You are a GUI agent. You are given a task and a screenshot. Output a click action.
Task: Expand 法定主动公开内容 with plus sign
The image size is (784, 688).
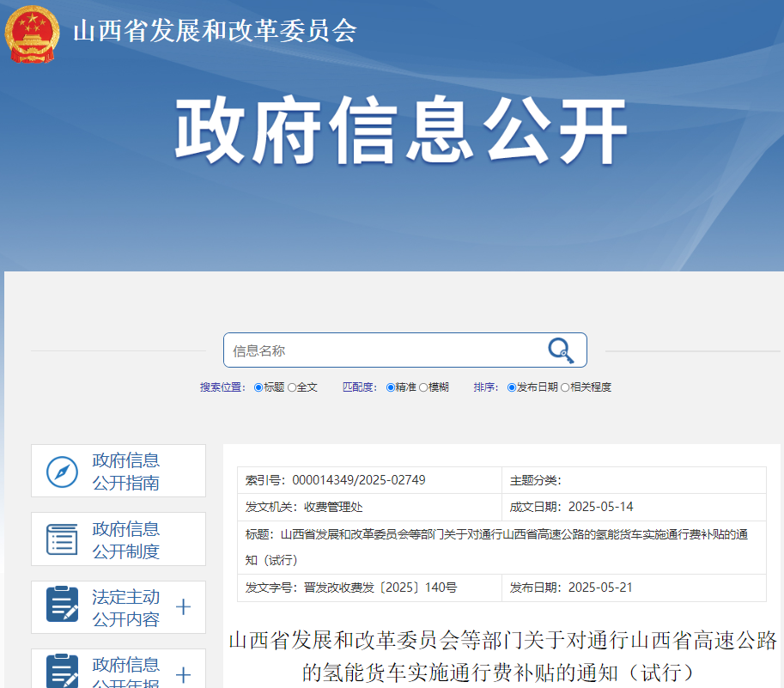tap(183, 607)
